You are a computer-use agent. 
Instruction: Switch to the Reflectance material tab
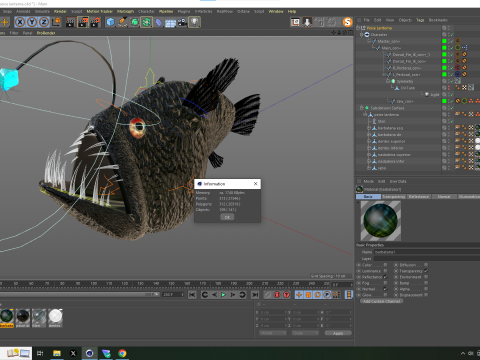point(419,197)
